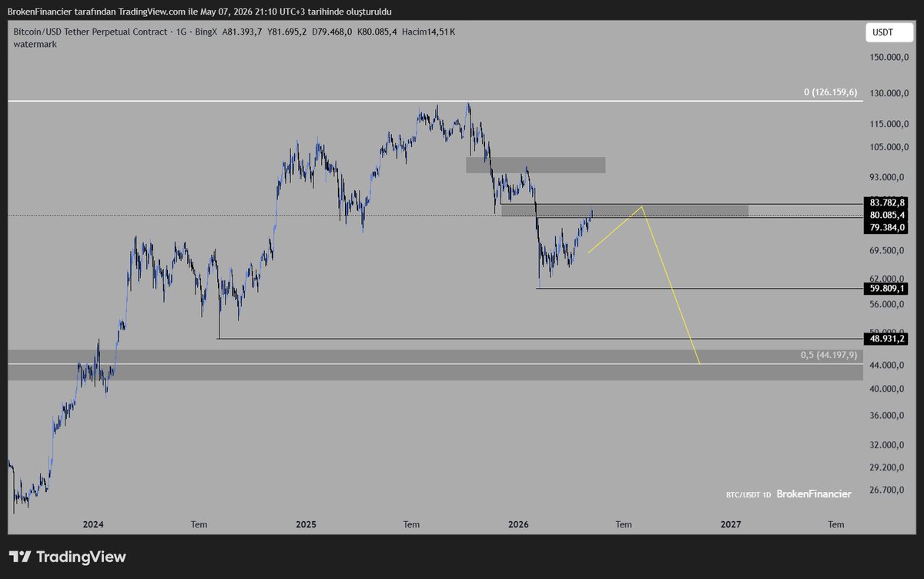Viewport: 924px width, 579px height.
Task: Select the 'watermark' indicator label
Action: pyautogui.click(x=35, y=45)
